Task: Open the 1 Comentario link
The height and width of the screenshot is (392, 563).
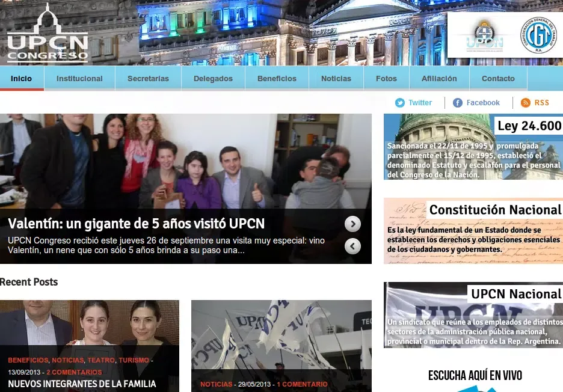Action: tap(302, 384)
